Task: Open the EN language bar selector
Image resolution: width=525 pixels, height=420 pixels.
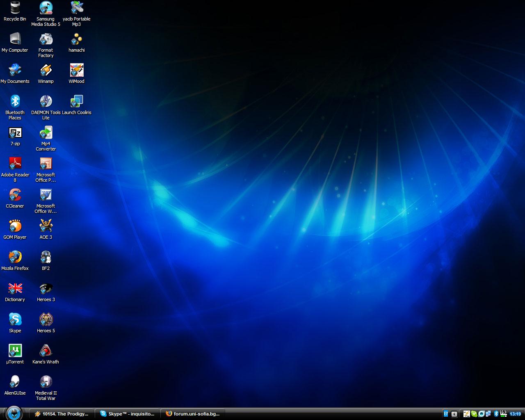Action: pyautogui.click(x=446, y=414)
